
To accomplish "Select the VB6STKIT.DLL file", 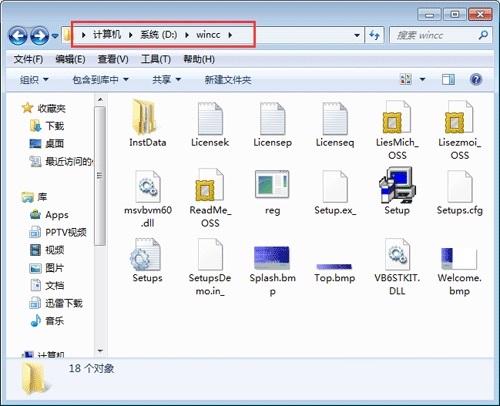I will [x=397, y=267].
